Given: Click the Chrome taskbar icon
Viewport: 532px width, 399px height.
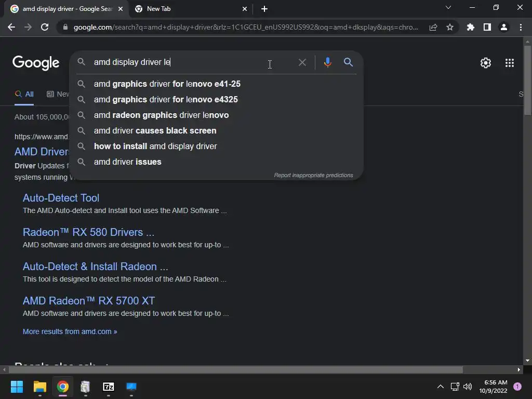Looking at the screenshot, I should [x=63, y=387].
